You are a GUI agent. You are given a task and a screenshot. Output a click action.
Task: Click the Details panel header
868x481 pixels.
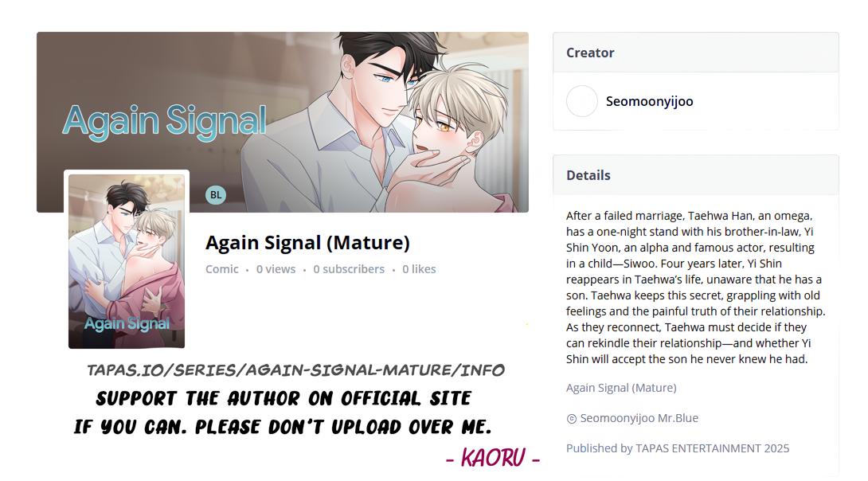coord(696,175)
